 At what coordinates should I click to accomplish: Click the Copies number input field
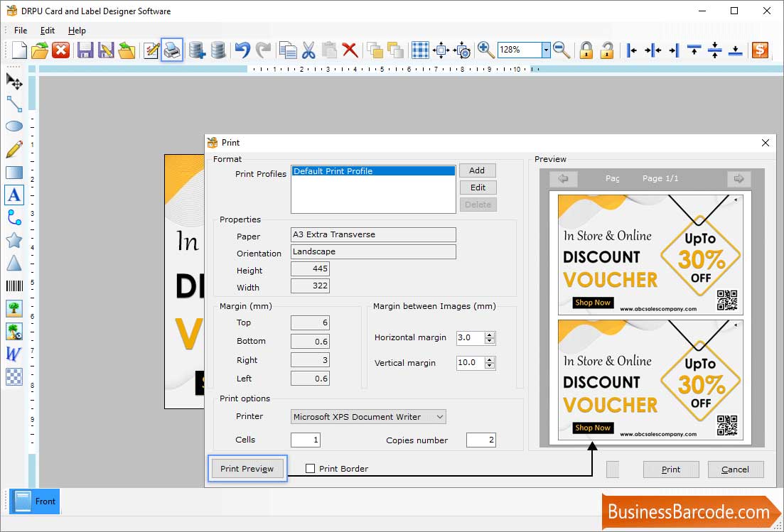(481, 440)
